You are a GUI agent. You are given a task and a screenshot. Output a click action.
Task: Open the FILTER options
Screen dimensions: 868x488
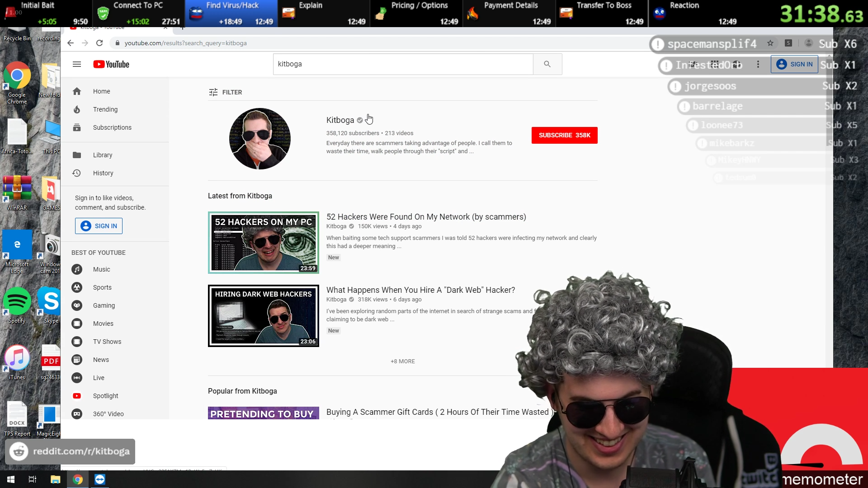click(225, 92)
